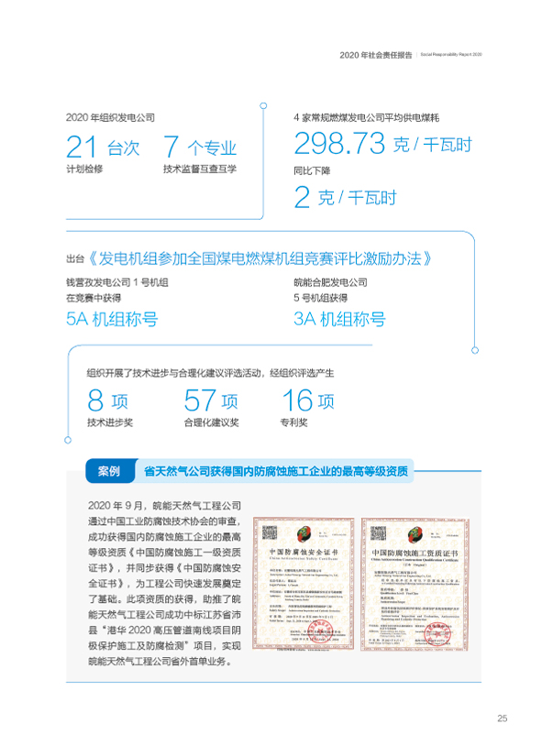This screenshot has width=553, height=756.
Task: Click the 3A 机组称号 text
Action: tap(338, 319)
